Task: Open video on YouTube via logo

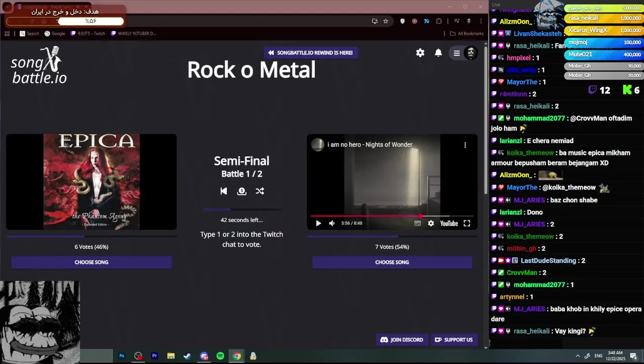Action: (449, 223)
